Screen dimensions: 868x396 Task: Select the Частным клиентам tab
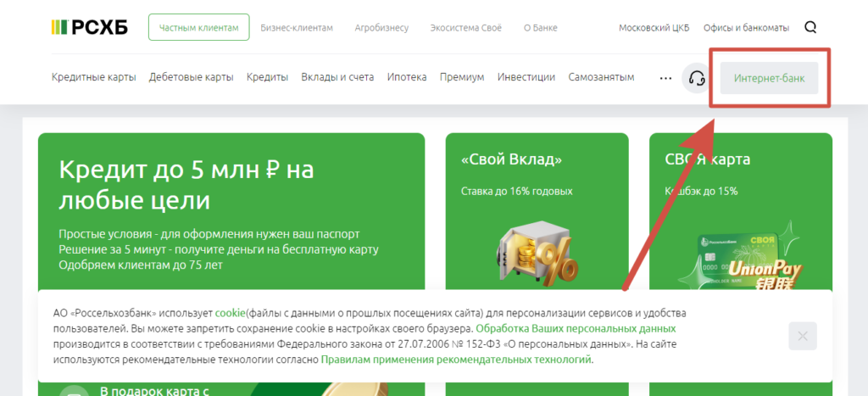(x=199, y=27)
